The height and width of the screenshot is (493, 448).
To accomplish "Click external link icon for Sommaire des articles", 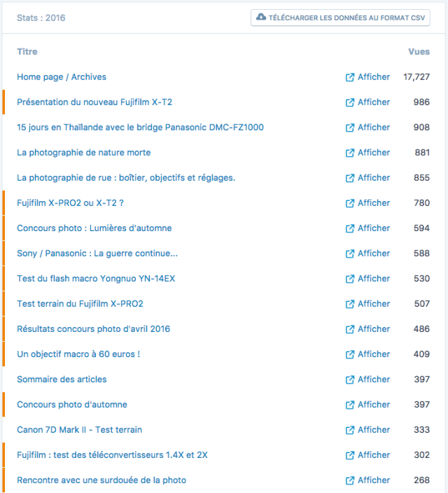I will [x=350, y=380].
